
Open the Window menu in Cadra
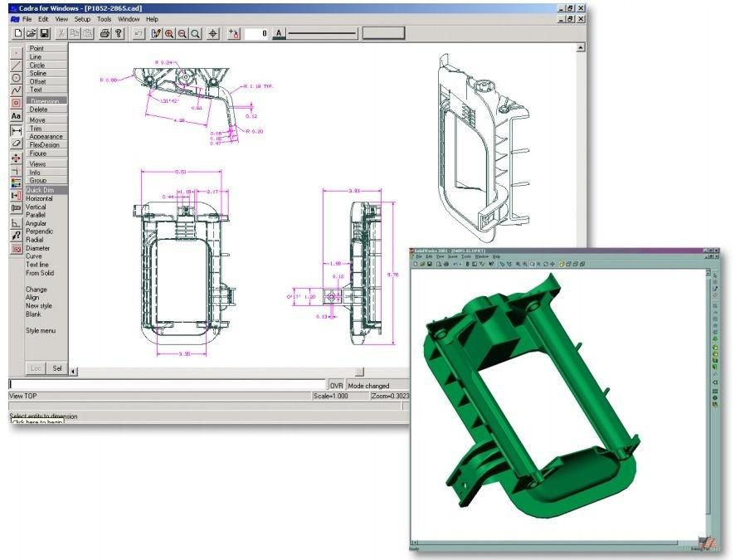129,19
